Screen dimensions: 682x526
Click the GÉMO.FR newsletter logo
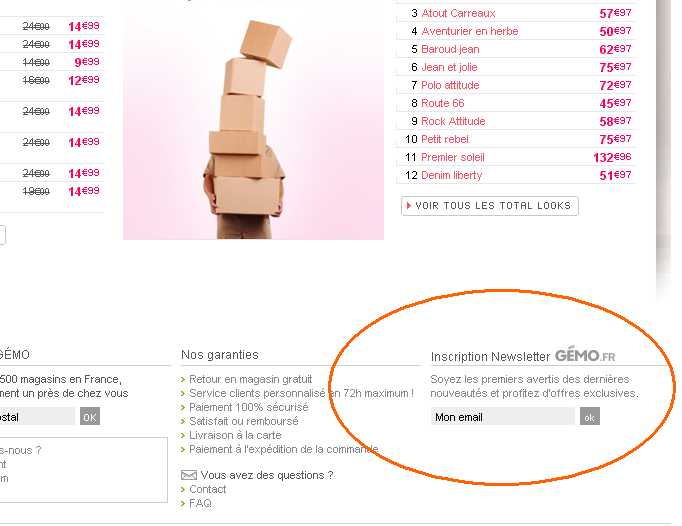tap(585, 356)
